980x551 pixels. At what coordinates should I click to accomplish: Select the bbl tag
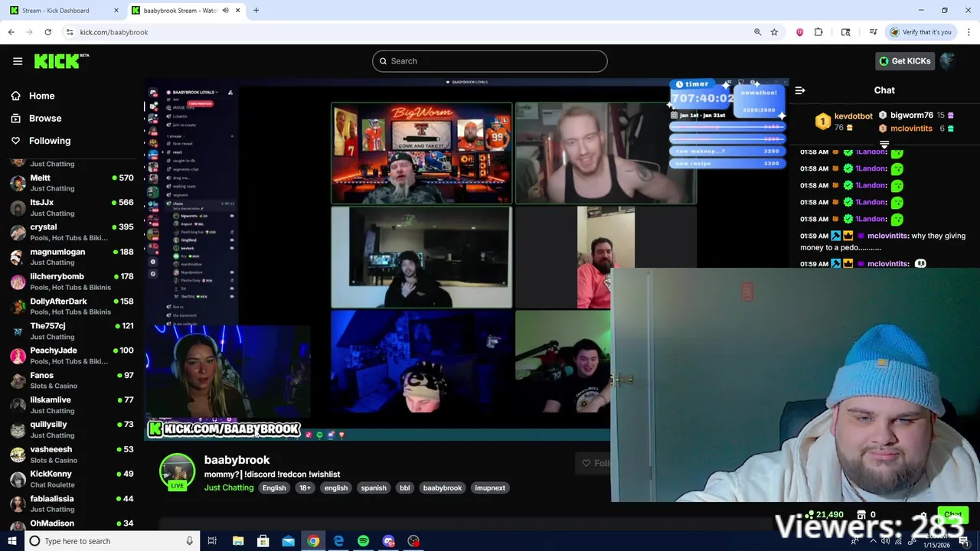click(x=404, y=487)
